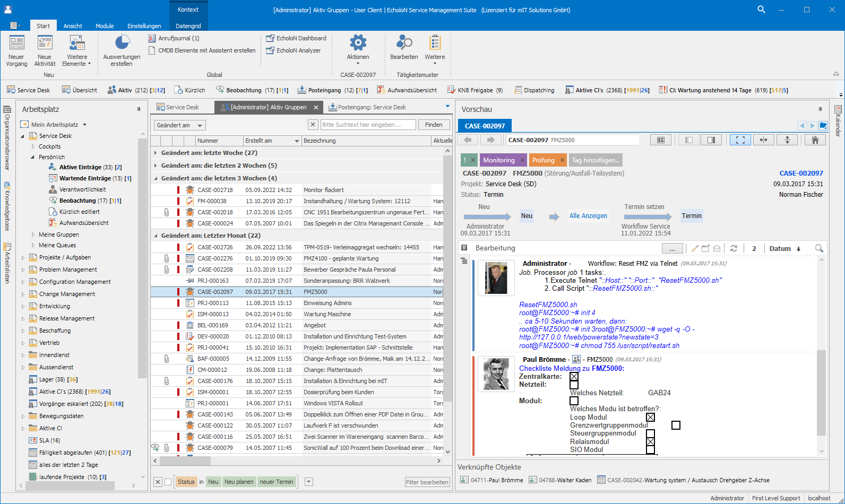Open the Kalender side panel

(838, 121)
